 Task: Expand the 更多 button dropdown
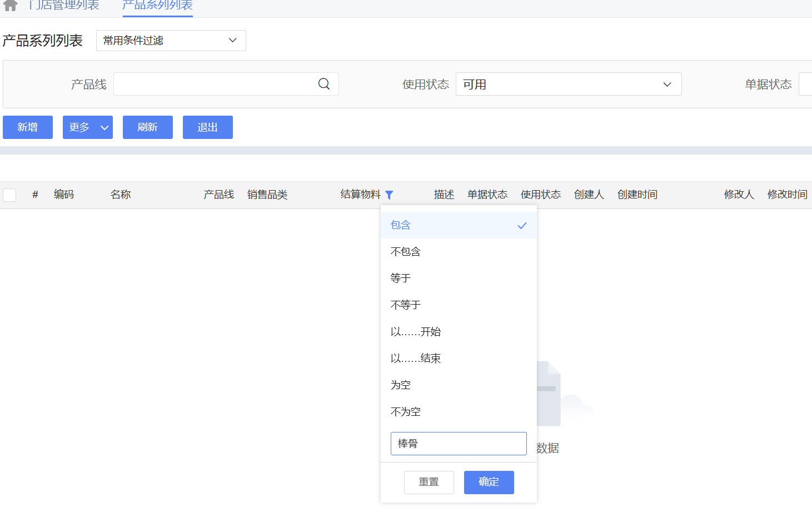point(88,127)
